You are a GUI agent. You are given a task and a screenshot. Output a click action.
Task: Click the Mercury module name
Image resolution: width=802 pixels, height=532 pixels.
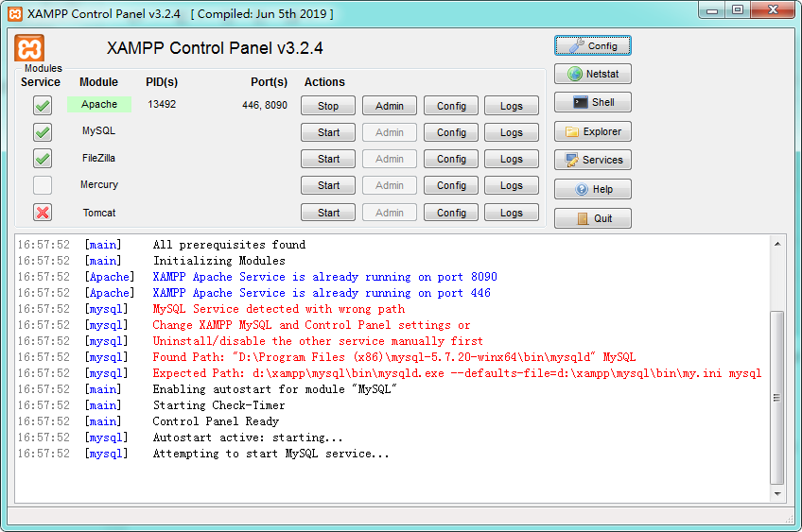click(x=99, y=184)
